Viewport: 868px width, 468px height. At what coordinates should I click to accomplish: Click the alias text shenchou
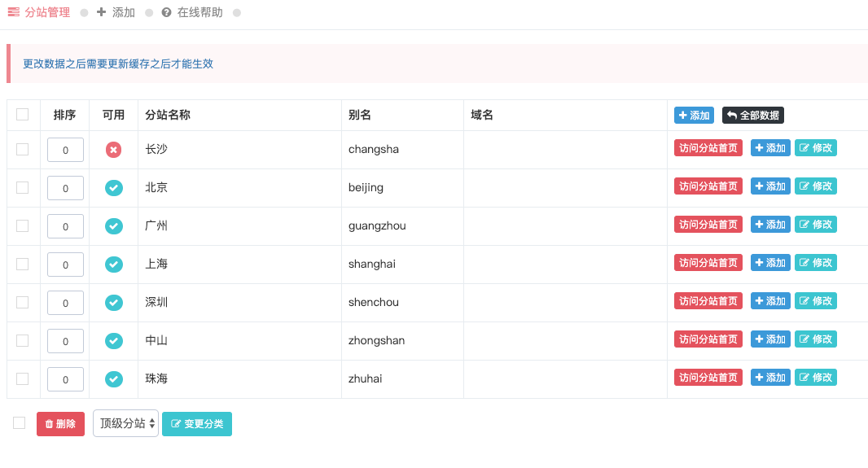tap(374, 302)
